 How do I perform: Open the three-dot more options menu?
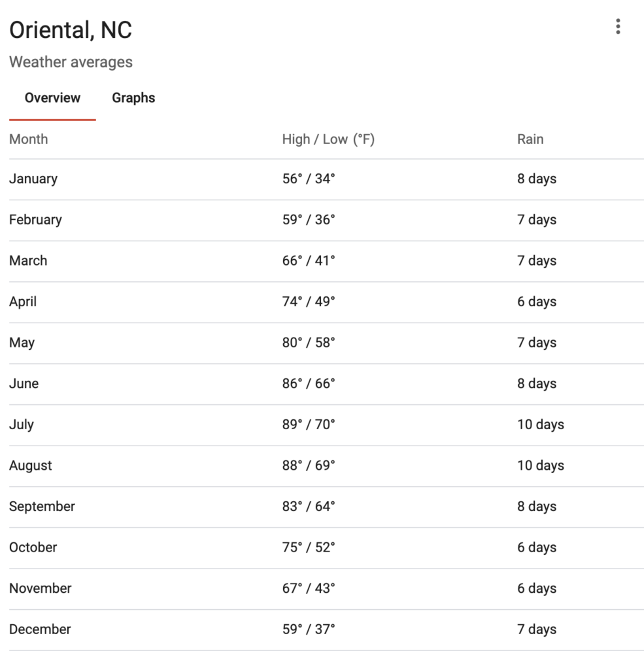[618, 26]
